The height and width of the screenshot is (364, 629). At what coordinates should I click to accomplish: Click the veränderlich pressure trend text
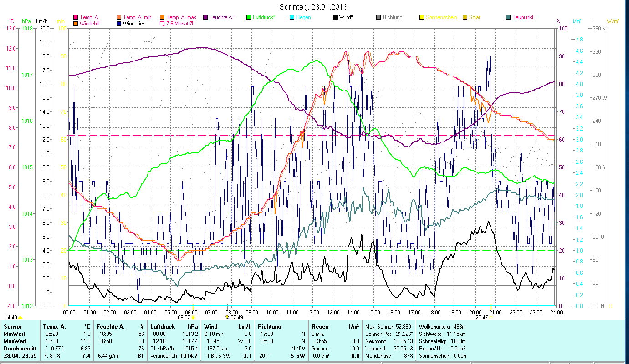click(164, 356)
